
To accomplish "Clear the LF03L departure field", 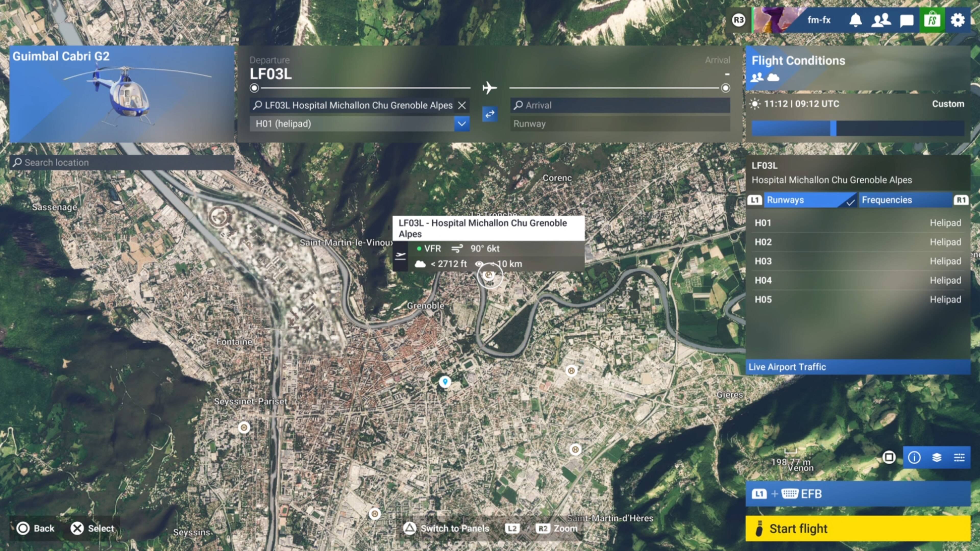I will coord(462,105).
